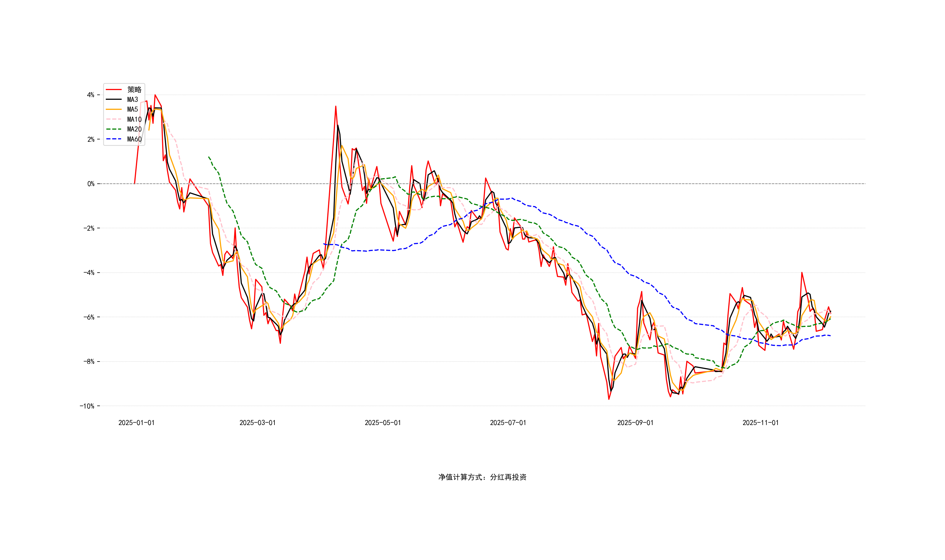The image size is (945, 560).
Task: Click the 策略 legend entry
Action: pos(134,89)
